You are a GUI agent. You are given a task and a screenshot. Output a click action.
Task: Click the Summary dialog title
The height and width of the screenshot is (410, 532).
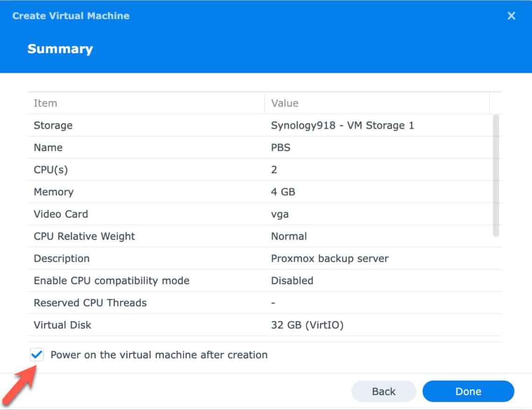tap(60, 49)
